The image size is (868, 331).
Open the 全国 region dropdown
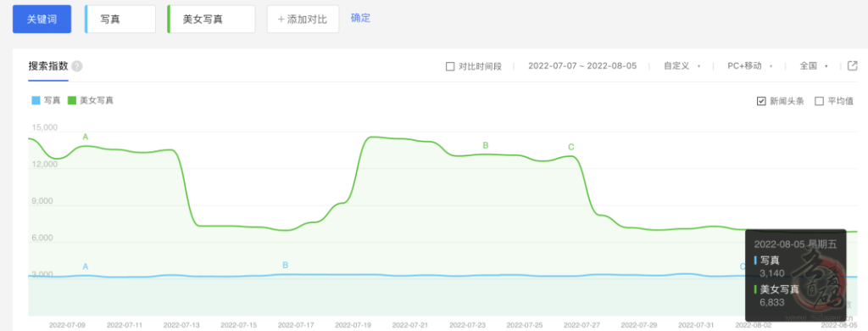814,66
